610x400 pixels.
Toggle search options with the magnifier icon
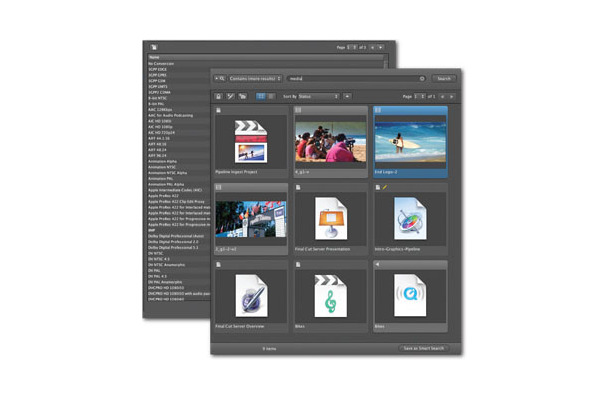[x=220, y=79]
